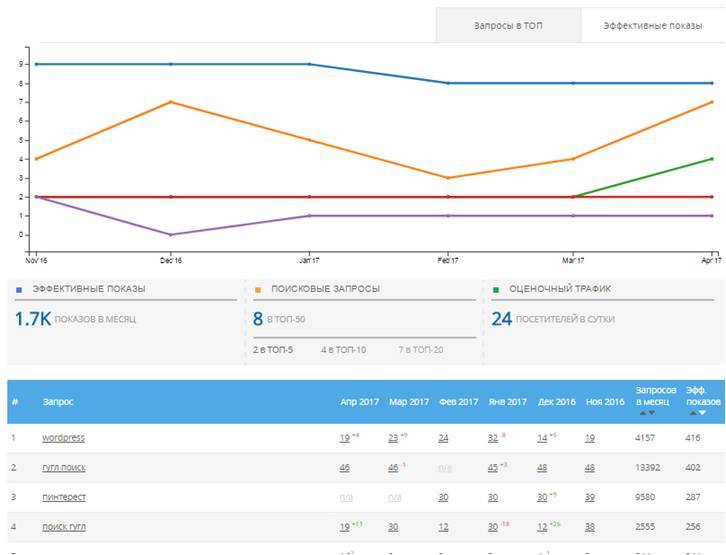Viewport: 726px width, 555px height.
Task: Click wordpress position 23 for Мар 2017
Action: point(393,438)
